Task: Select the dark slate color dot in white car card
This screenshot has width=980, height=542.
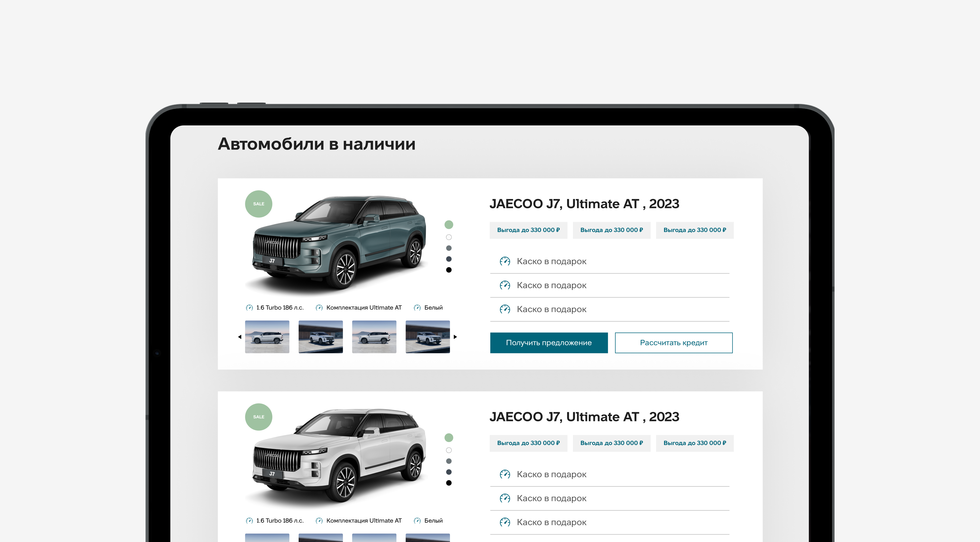Action: click(449, 472)
